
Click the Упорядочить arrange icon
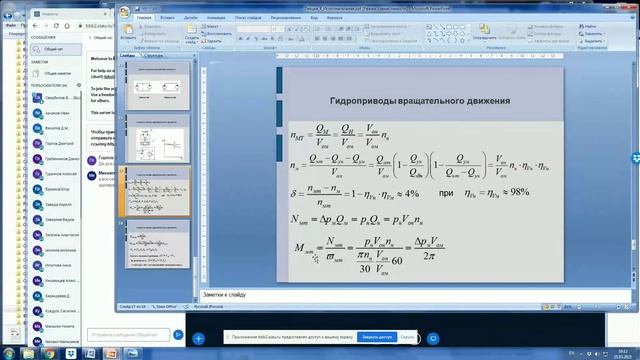click(484, 32)
